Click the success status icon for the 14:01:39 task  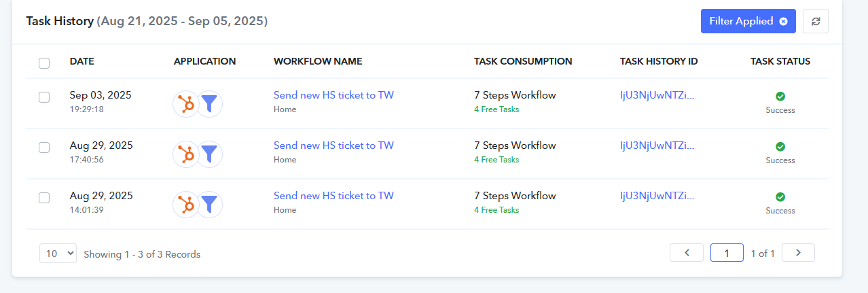pyautogui.click(x=780, y=197)
